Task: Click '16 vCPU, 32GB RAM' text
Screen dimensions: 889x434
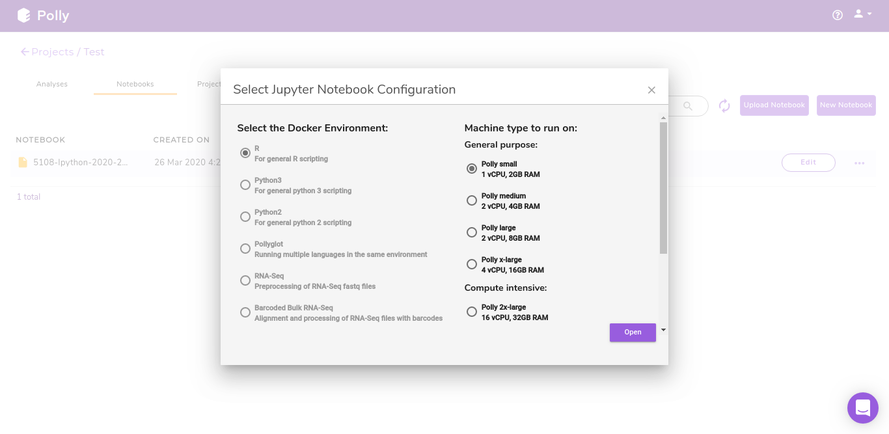Action: (x=515, y=318)
